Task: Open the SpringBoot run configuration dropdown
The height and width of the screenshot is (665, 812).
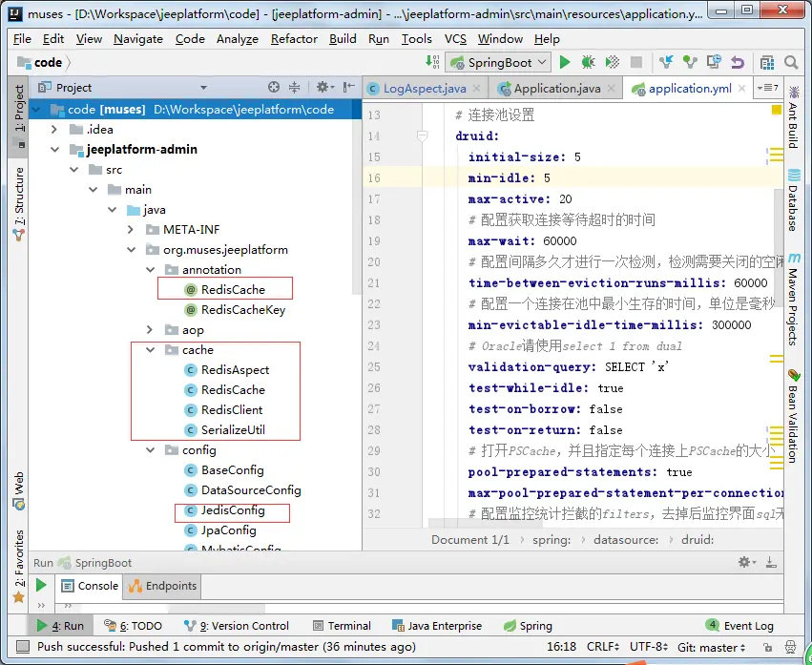Action: coord(498,62)
